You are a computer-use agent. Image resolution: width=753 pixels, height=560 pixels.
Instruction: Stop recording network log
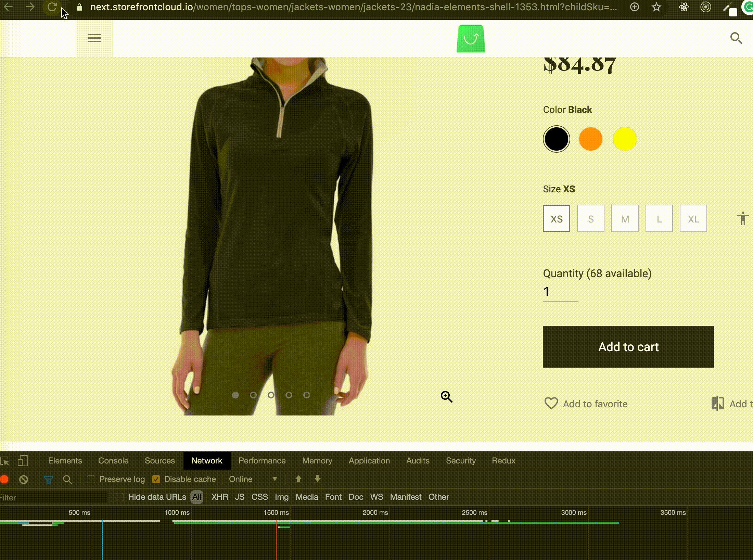[x=4, y=479]
